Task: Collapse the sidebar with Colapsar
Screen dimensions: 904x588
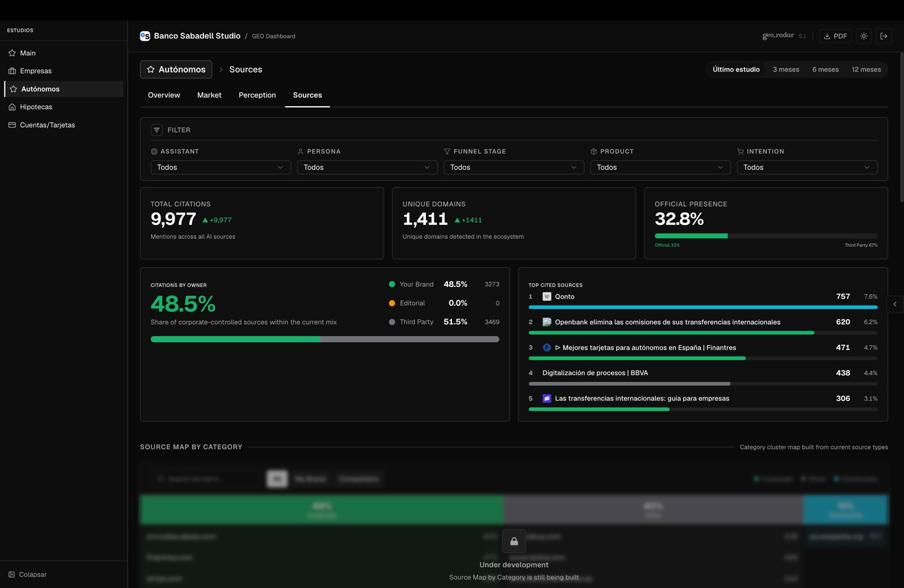Action: (x=28, y=574)
